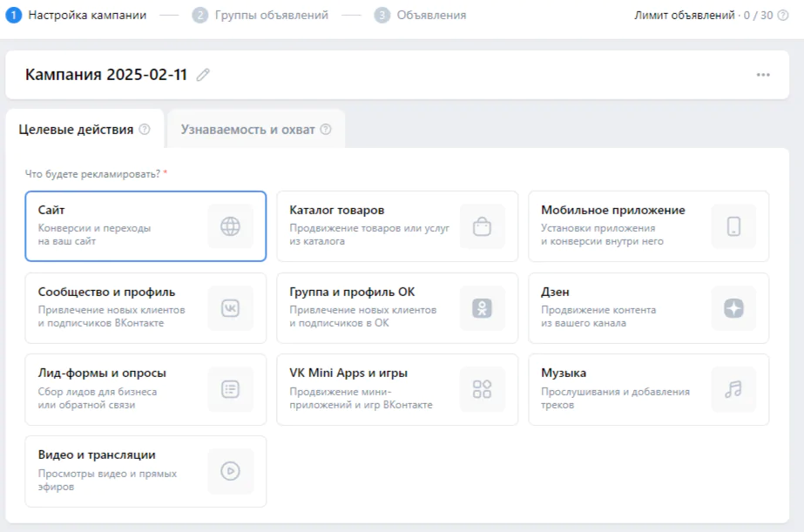Click the apps grid icon in VK Mini Apps
Image resolution: width=804 pixels, height=532 pixels.
tap(482, 389)
